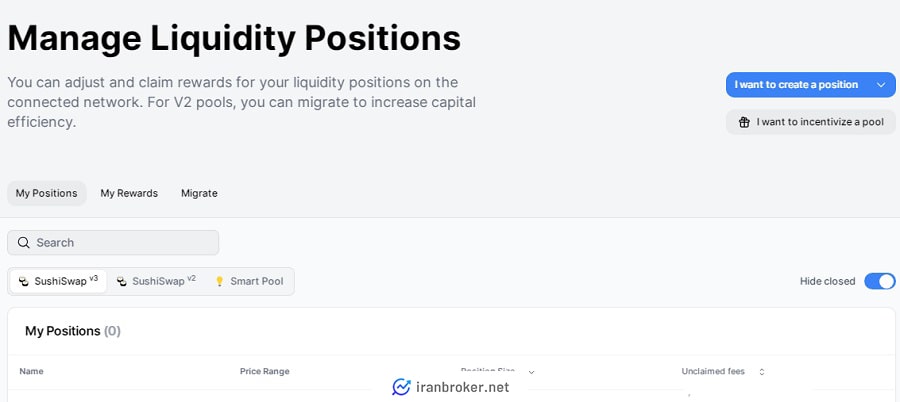
Task: Expand the create a position chevron
Action: pos(881,85)
